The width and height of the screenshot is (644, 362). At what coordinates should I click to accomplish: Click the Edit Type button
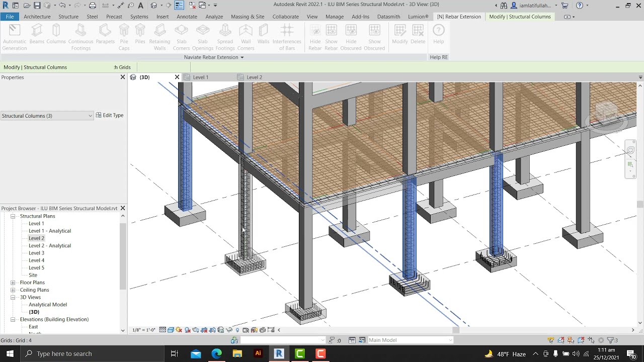point(110,115)
